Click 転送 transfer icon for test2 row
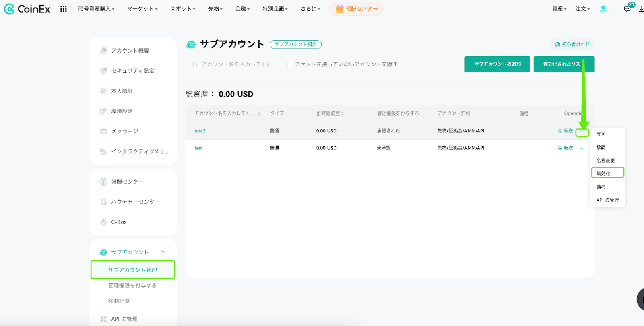Image resolution: width=644 pixels, height=326 pixels. [566, 131]
